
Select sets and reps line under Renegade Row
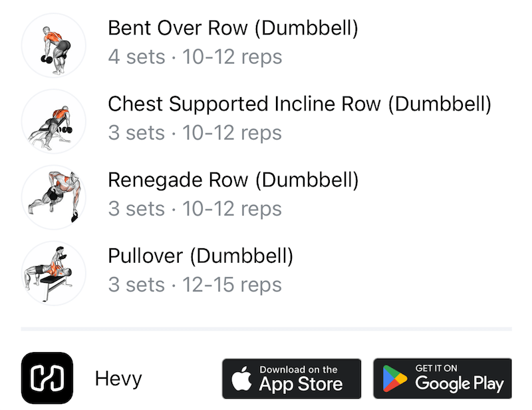point(195,209)
